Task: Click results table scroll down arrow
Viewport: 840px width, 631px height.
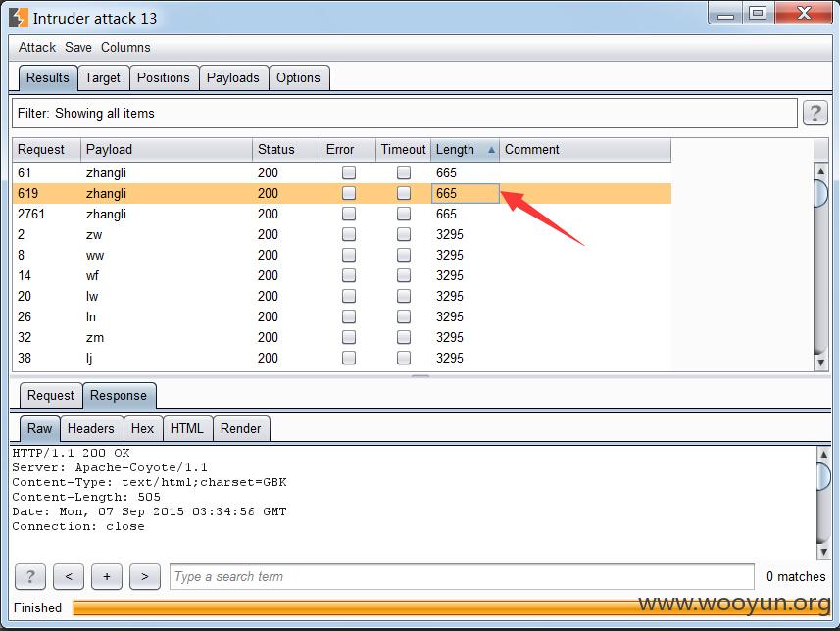Action: 820,363
